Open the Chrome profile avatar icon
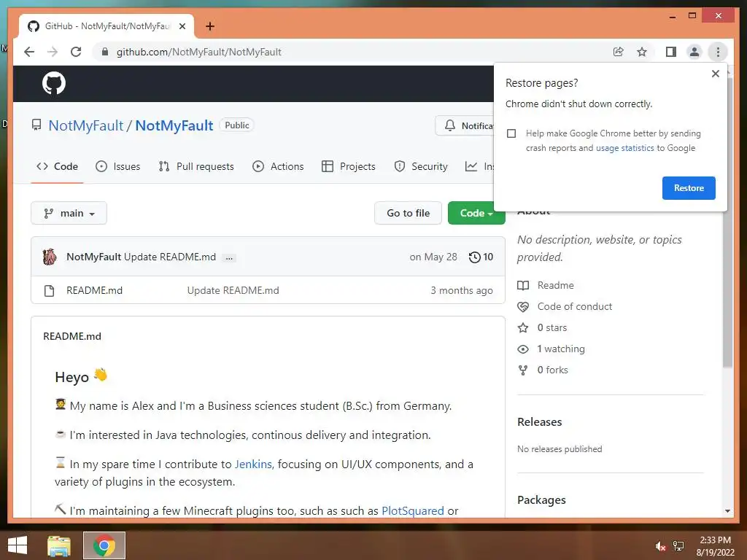Screen dimensions: 747x560 pyautogui.click(x=694, y=52)
